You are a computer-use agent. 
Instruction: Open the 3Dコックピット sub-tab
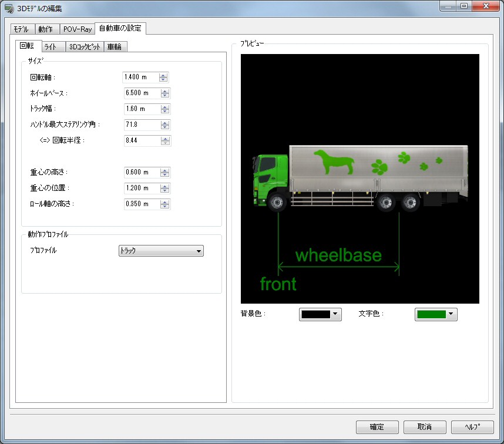point(85,47)
